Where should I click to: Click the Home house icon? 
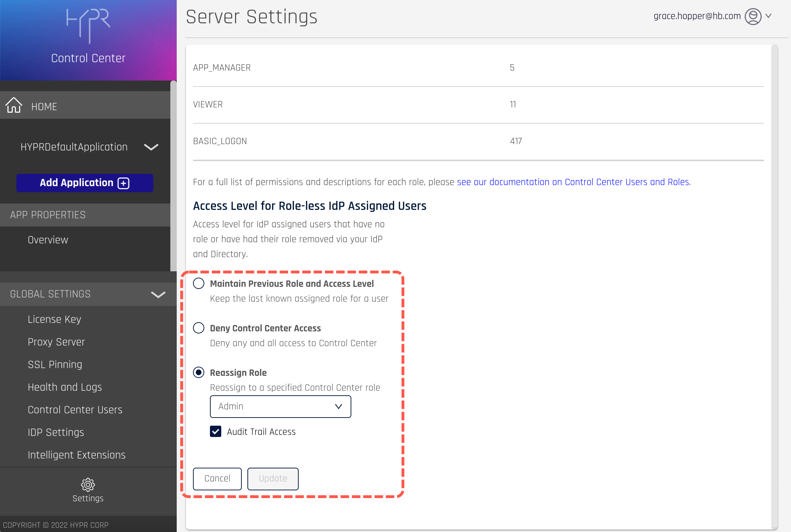(14, 105)
